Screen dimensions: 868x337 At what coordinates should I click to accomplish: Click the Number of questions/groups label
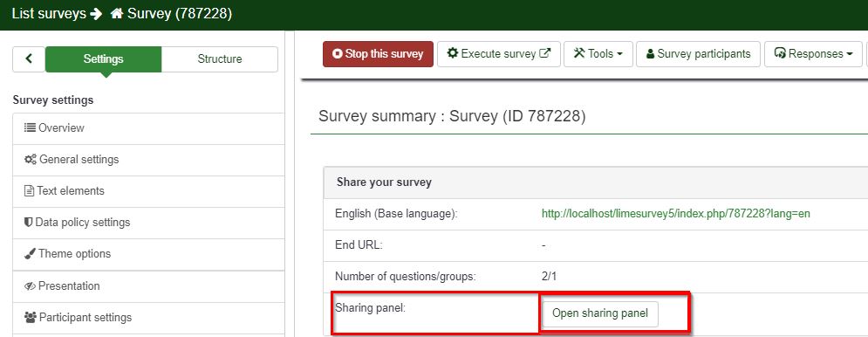point(406,276)
